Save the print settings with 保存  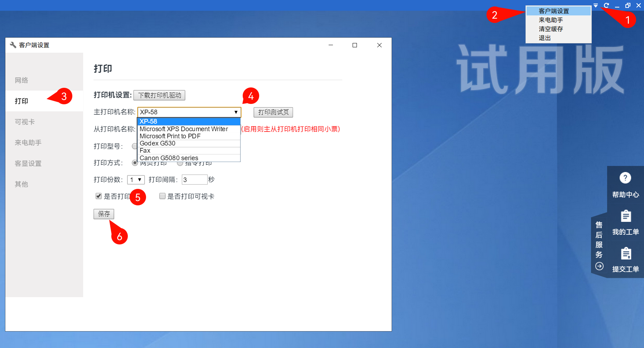click(104, 214)
